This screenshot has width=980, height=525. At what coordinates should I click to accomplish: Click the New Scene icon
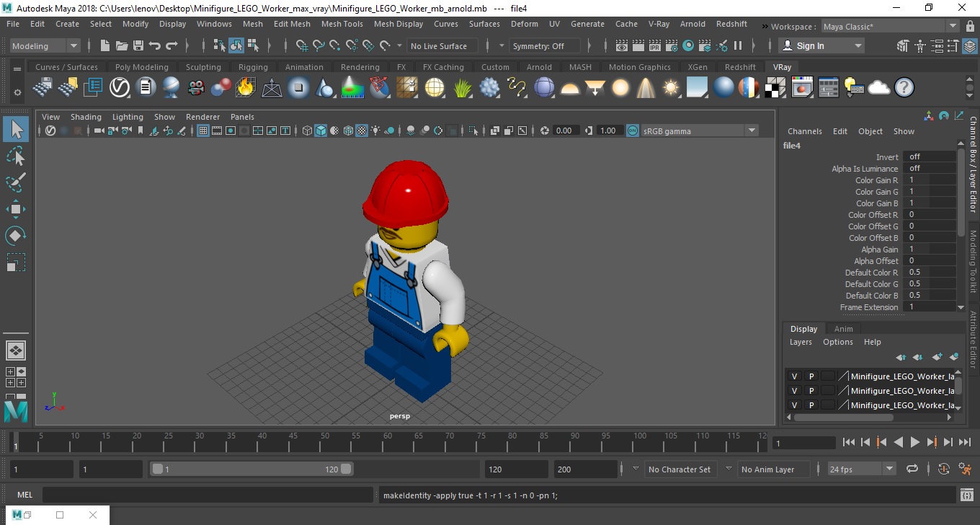coord(105,46)
